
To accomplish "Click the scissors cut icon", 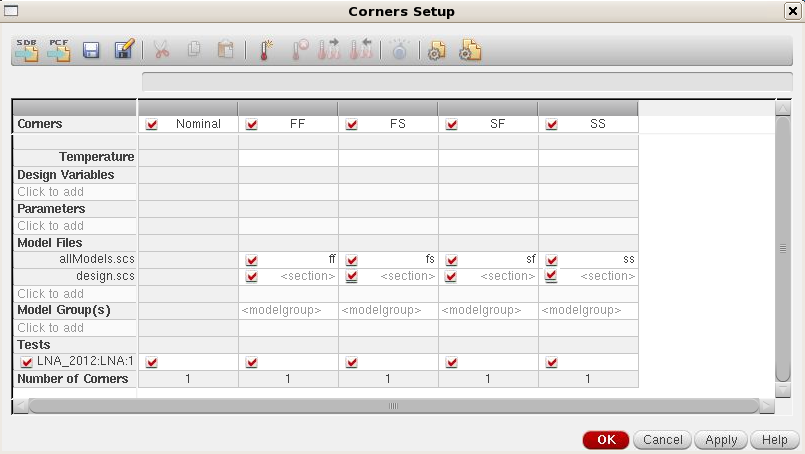I will [x=162, y=50].
